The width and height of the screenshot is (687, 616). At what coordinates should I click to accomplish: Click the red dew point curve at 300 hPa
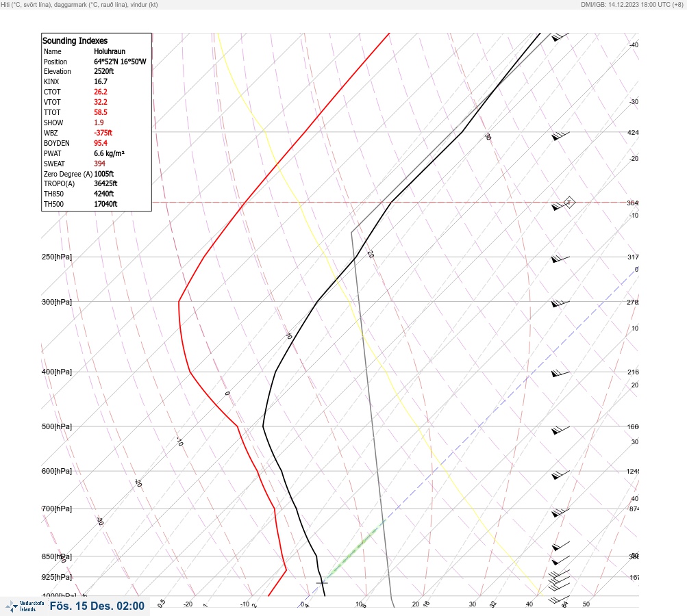(179, 302)
